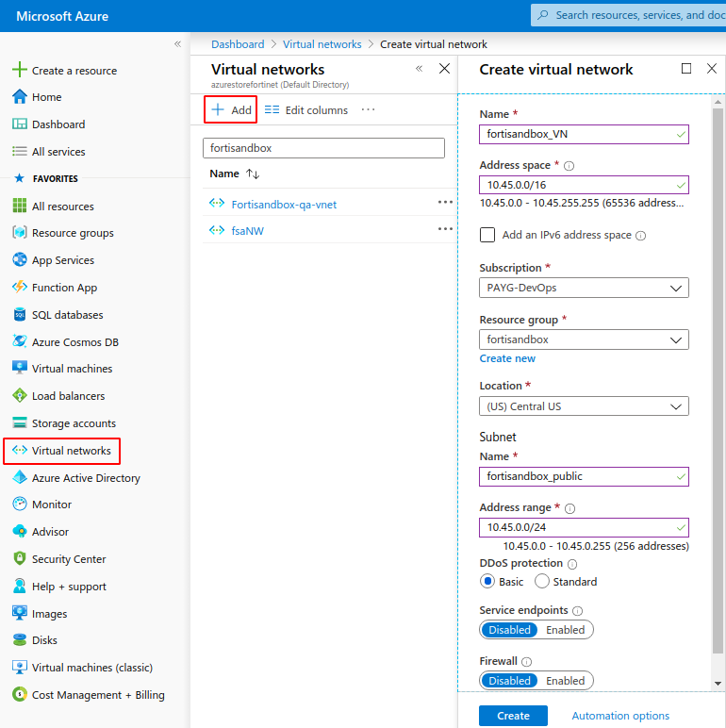Open Security Center shield icon

(x=20, y=558)
